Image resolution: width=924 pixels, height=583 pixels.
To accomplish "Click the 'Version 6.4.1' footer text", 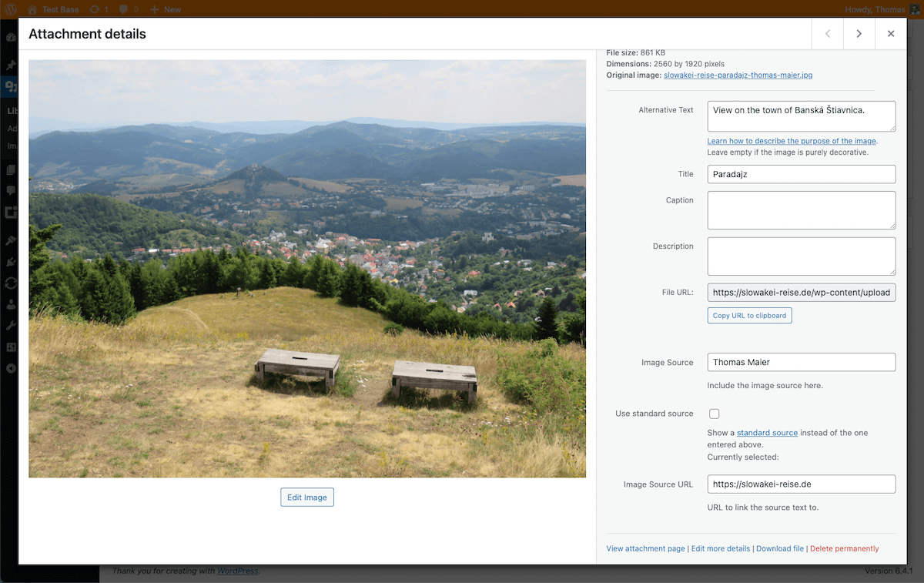I will click(889, 571).
